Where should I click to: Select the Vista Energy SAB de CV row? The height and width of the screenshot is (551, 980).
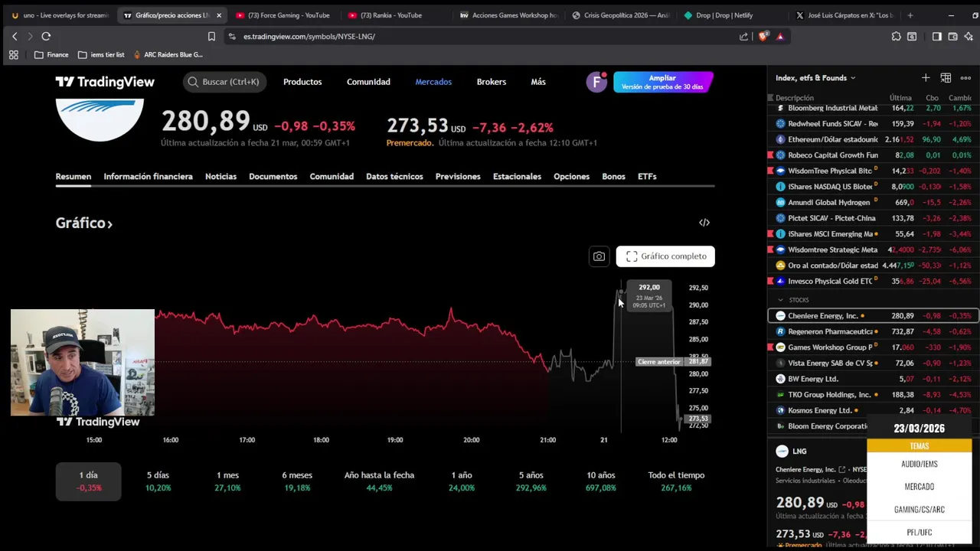click(874, 363)
